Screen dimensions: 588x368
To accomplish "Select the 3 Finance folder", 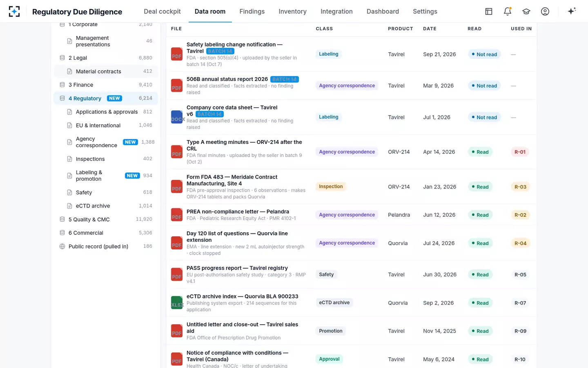I will click(106, 85).
